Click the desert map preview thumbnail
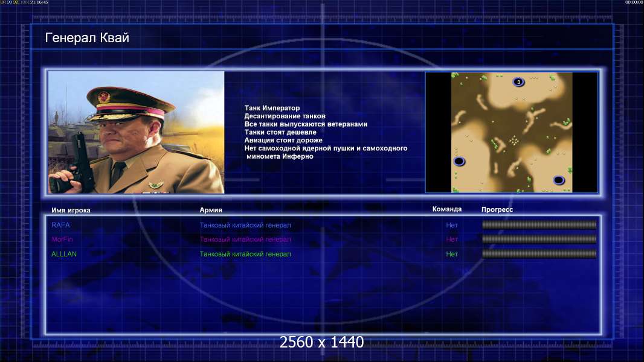644x362 pixels. [511, 132]
